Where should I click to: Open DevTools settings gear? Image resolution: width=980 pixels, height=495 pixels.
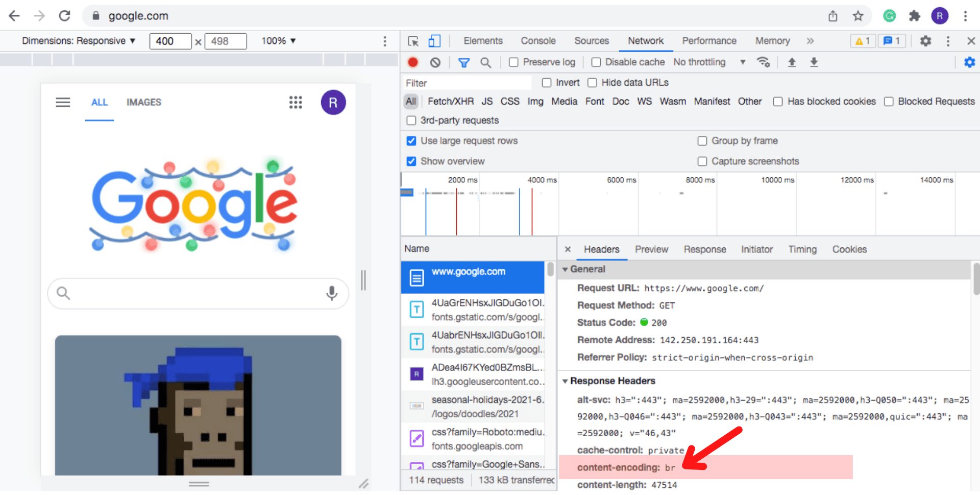click(x=925, y=41)
